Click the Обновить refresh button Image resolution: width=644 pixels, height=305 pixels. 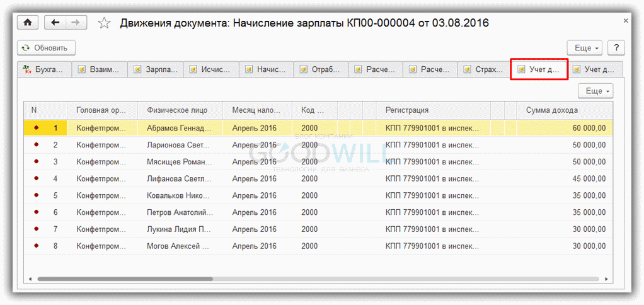coord(47,48)
